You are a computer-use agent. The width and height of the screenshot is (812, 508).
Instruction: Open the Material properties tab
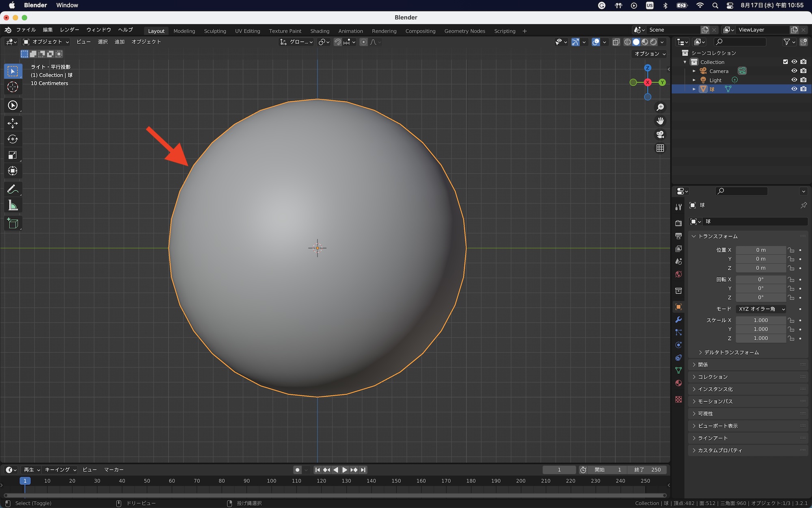678,383
